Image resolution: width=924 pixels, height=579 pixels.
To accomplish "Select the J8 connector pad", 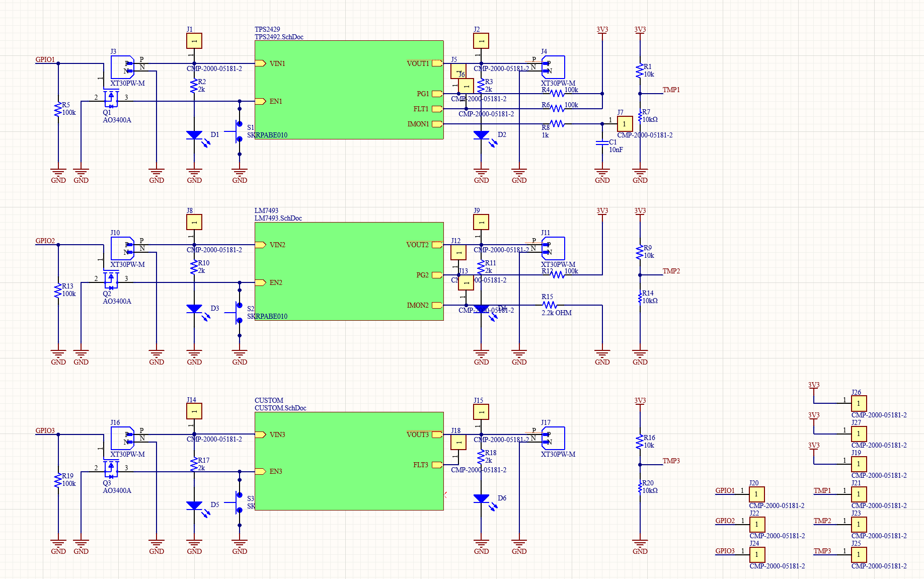I will pyautogui.click(x=194, y=222).
